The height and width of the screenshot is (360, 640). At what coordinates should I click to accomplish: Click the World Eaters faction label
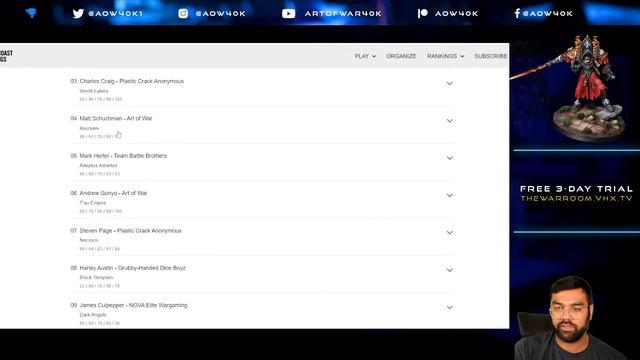(94, 91)
